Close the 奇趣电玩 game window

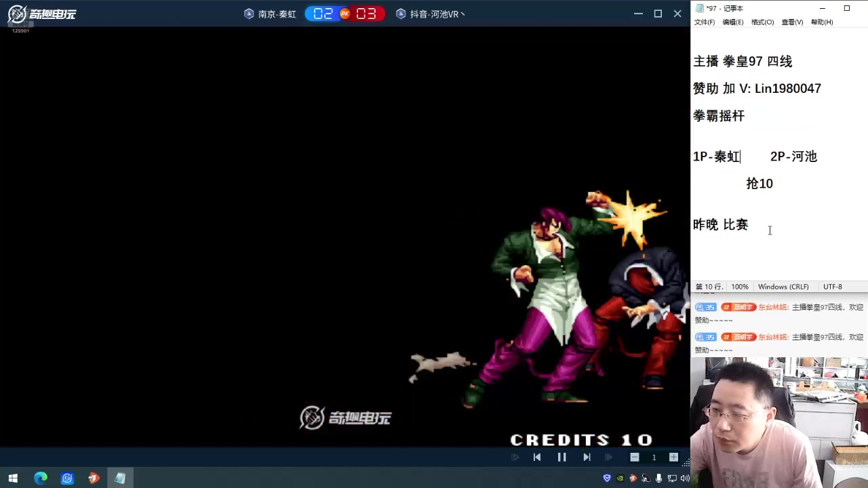677,14
